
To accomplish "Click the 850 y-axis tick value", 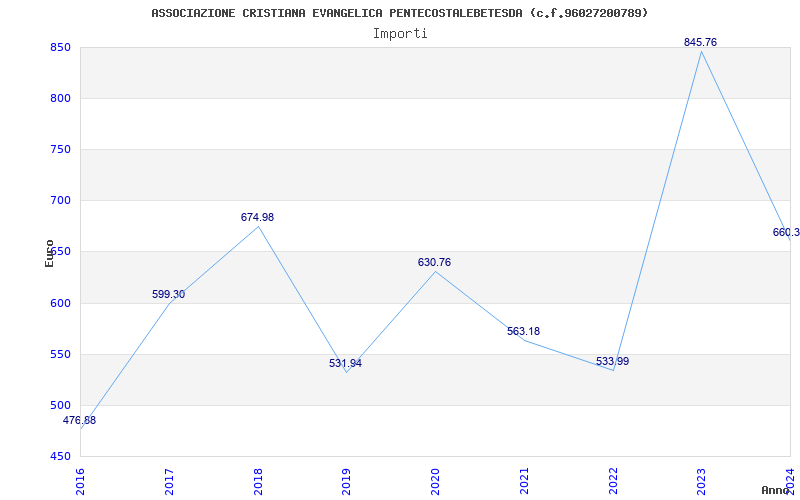I will (60, 47).
